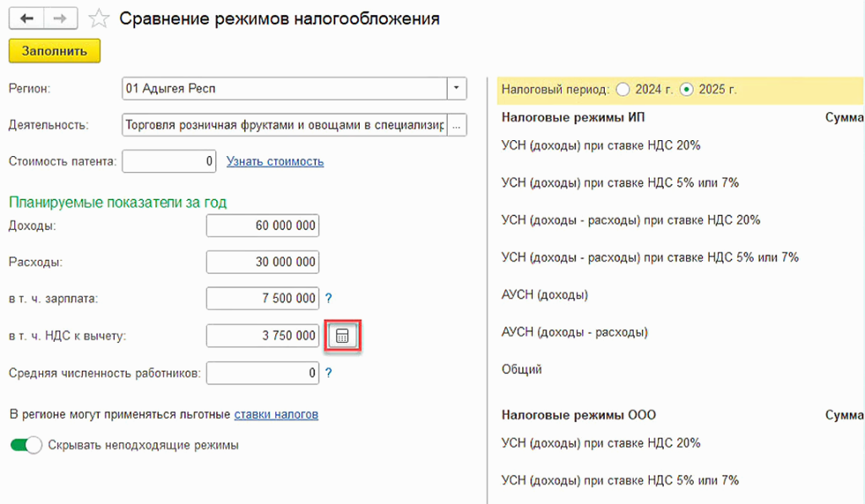Screen dimensions: 865x504
Task: Click the Расходы amount field
Action: (x=263, y=262)
